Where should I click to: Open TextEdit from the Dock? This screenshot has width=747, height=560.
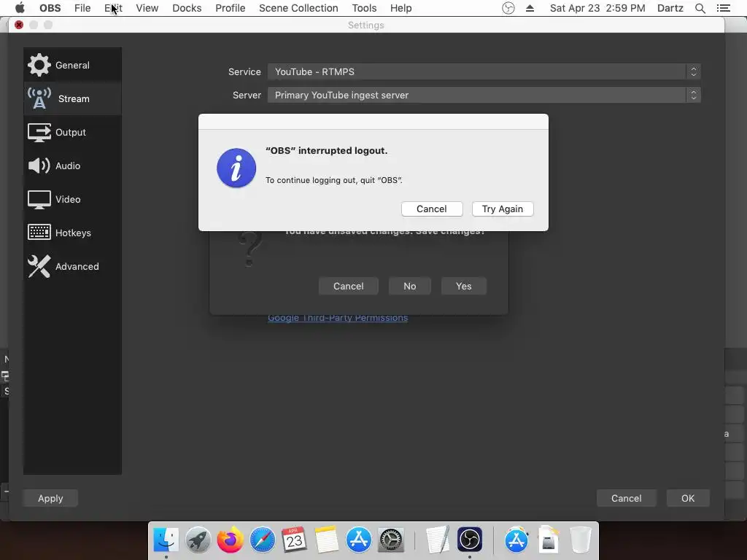coord(438,540)
